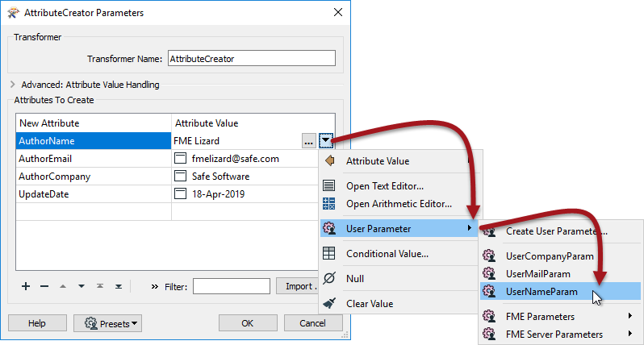Click the ellipsis editor button for AuthorName
The image size is (644, 345).
click(308, 141)
